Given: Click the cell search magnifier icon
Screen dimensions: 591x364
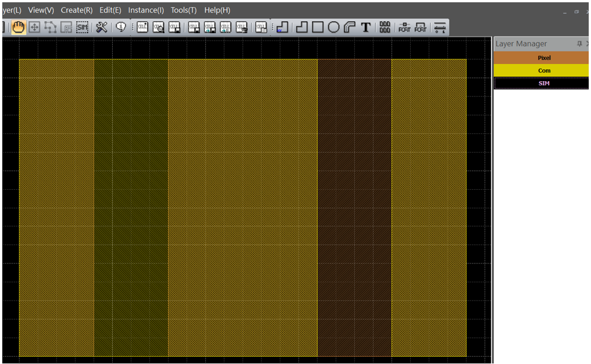Looking at the screenshot, I should pos(158,27).
